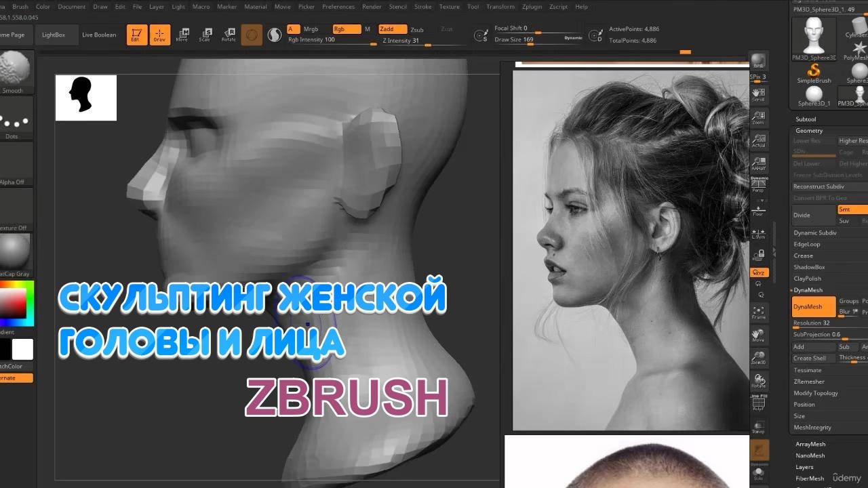Toggle Solo mode
Viewport: 868px width, 488px height.
[x=758, y=473]
